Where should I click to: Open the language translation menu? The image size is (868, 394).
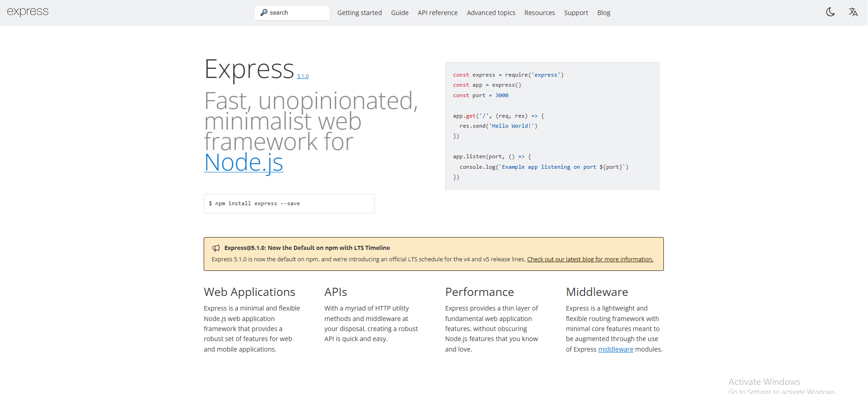click(x=853, y=12)
